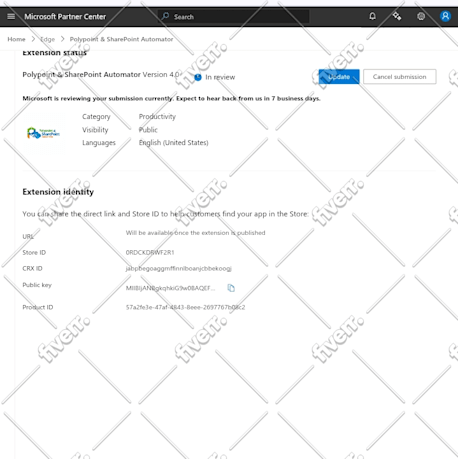Open the workspaces icon in header

tap(397, 16)
